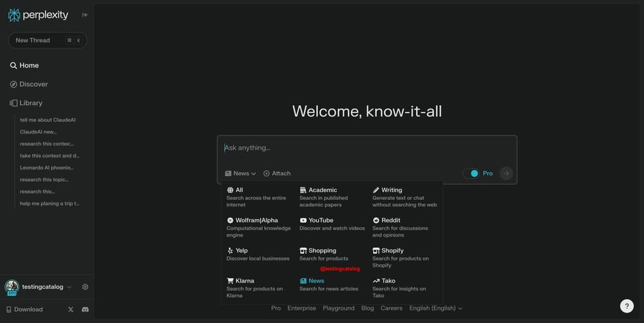
Task: Open settings gear next to testingcatalog
Action: click(85, 287)
